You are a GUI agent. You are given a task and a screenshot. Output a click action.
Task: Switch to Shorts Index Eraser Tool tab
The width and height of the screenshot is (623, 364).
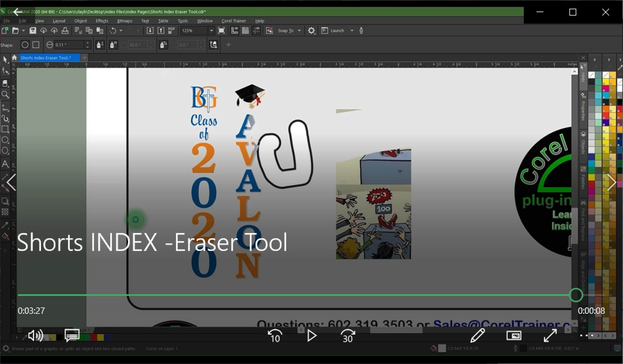click(x=49, y=58)
